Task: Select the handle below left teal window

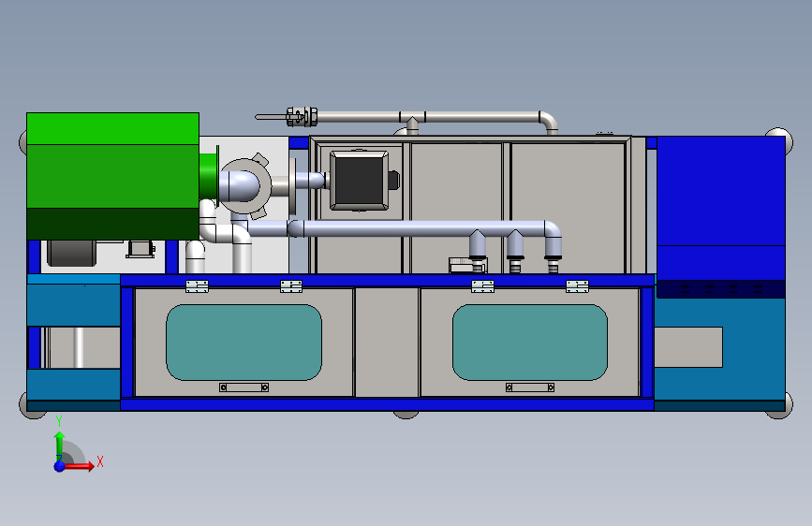Action: [244, 387]
